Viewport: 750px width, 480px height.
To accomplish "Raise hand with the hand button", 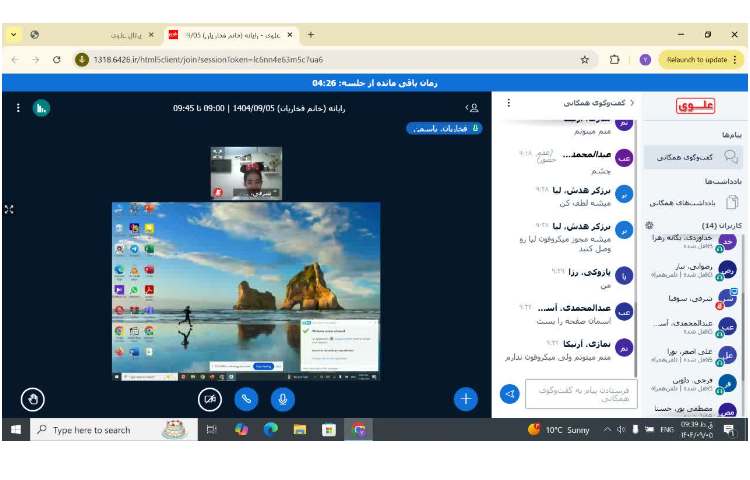I will [33, 399].
